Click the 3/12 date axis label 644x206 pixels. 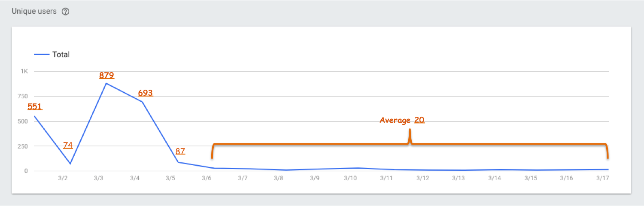point(422,178)
